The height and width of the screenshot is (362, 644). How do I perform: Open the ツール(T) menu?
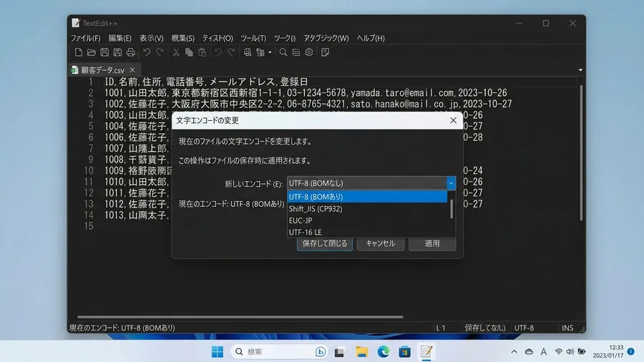(253, 38)
